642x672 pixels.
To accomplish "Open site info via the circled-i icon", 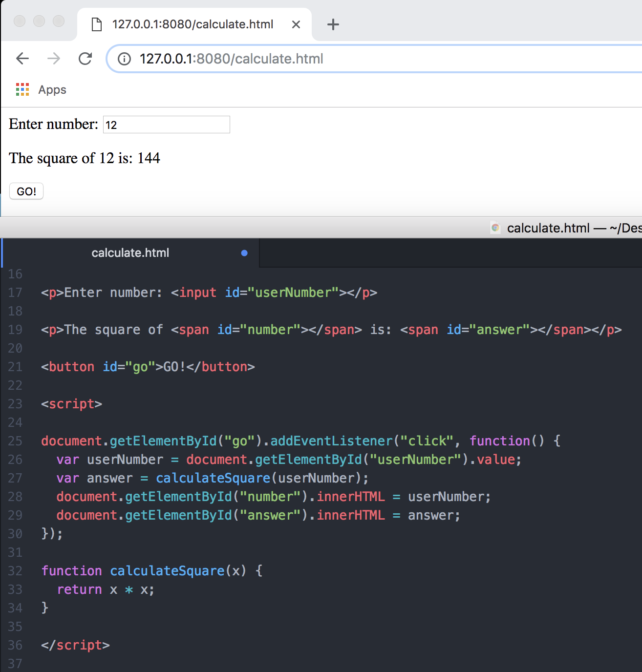I will click(x=124, y=59).
